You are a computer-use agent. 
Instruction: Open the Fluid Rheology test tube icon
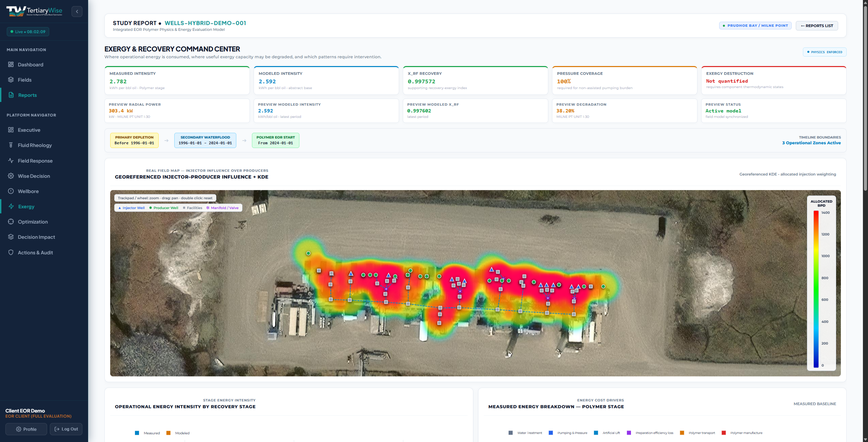(11, 145)
